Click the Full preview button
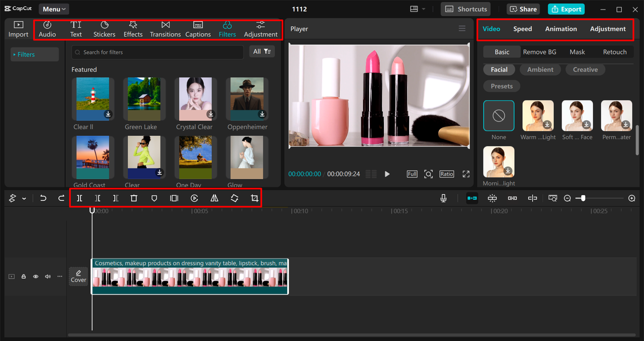The height and width of the screenshot is (341, 644). [412, 174]
